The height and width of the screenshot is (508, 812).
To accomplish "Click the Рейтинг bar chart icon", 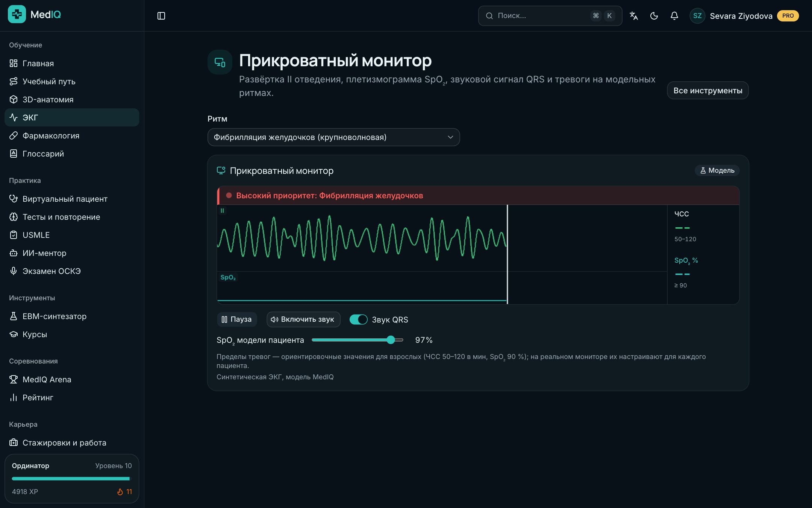I will (14, 397).
